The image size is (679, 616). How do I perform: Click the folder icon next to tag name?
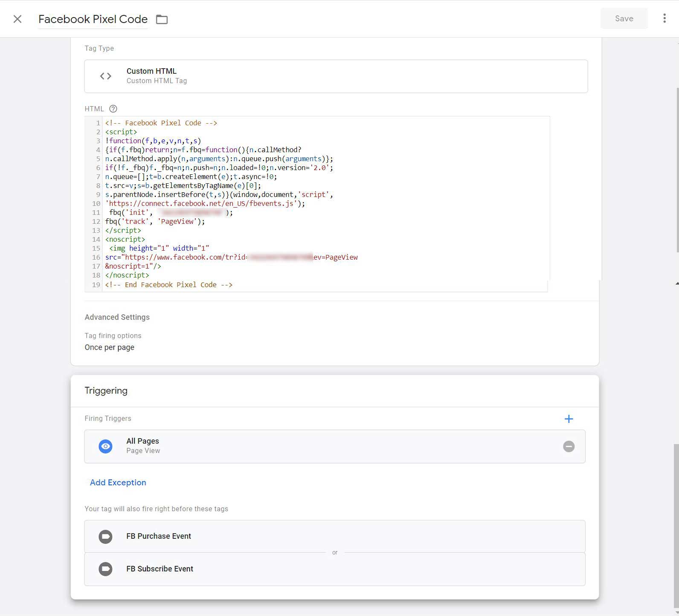point(162,19)
